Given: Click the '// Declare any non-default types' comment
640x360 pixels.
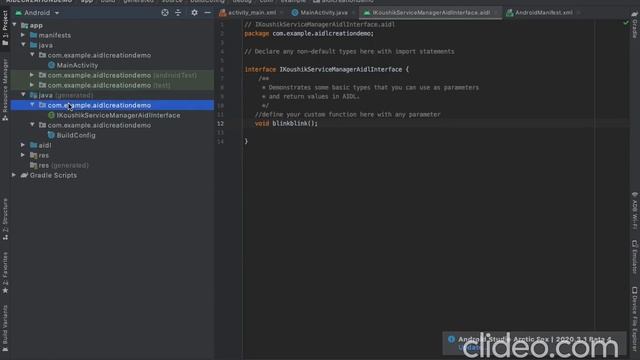Looking at the screenshot, I should click(349, 51).
